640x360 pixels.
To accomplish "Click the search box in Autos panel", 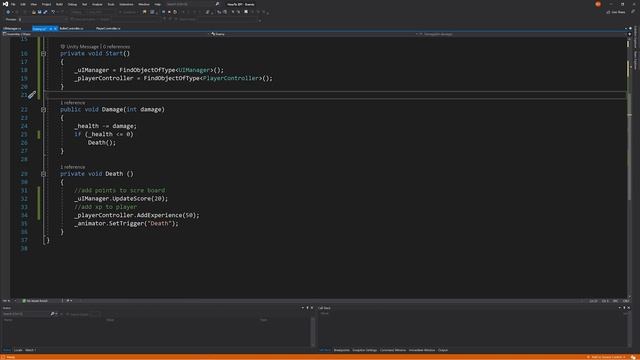I will point(25,314).
